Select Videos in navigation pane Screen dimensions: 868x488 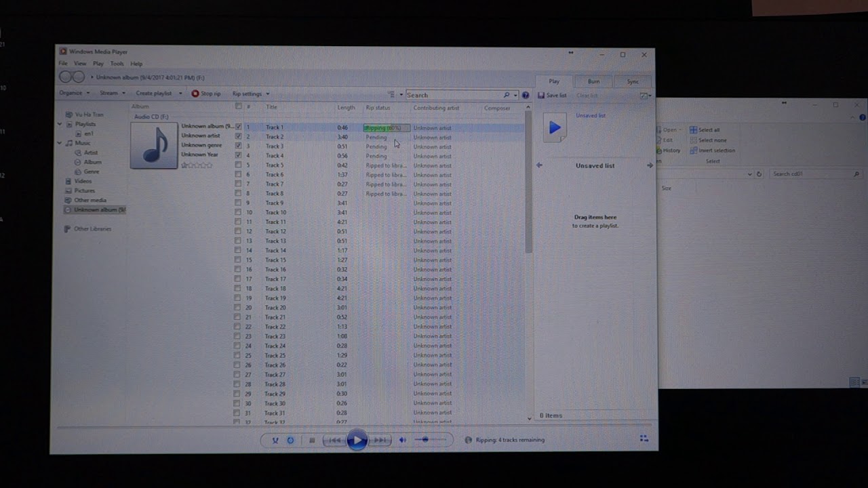(83, 182)
